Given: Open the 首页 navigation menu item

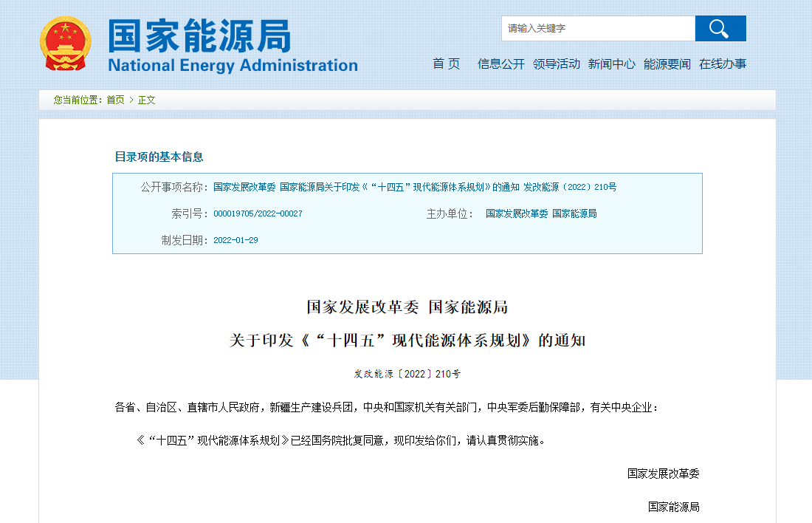Looking at the screenshot, I should tap(447, 64).
